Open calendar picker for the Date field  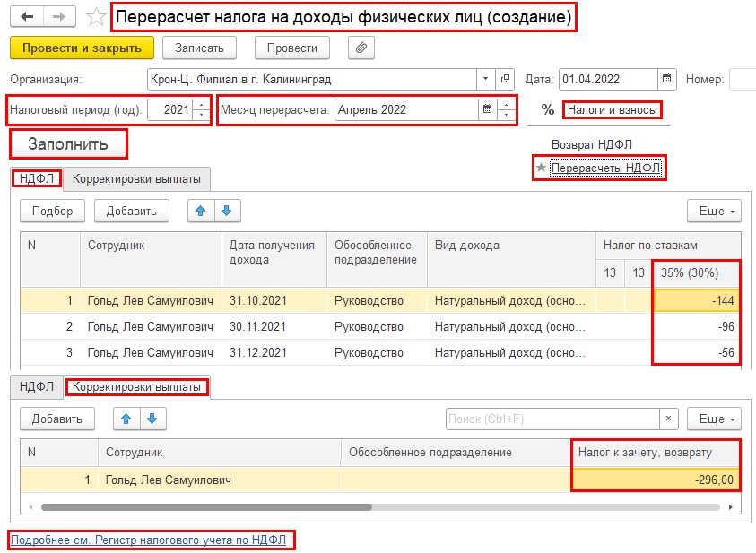[x=666, y=79]
